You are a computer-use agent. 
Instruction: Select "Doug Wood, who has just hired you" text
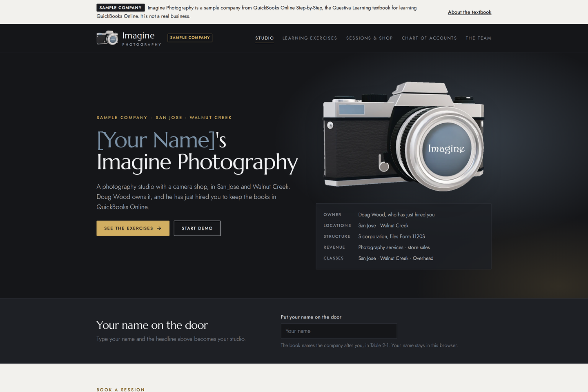(x=396, y=215)
